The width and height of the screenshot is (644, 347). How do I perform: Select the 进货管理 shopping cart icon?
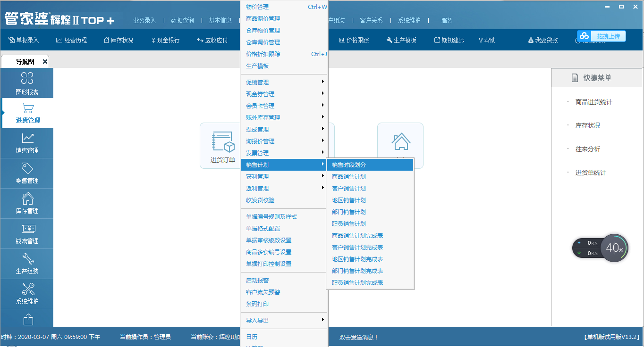click(x=28, y=108)
